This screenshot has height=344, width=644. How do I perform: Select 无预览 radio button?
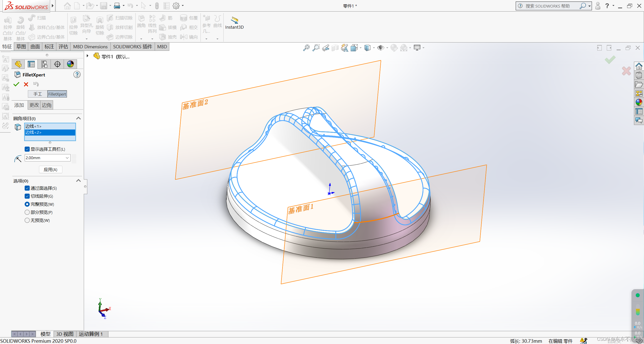tap(27, 220)
